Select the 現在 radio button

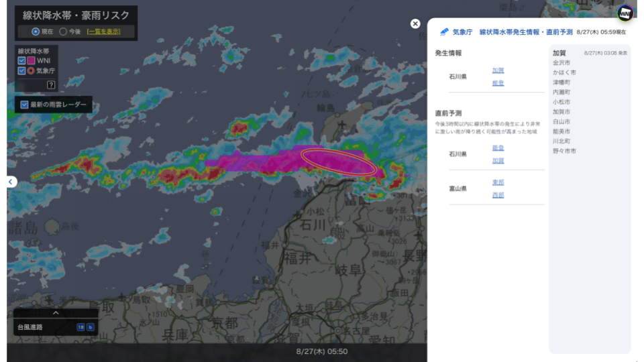(x=36, y=32)
